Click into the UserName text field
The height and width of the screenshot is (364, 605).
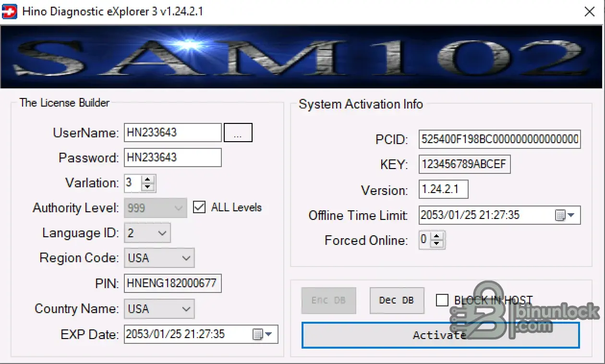coord(172,133)
